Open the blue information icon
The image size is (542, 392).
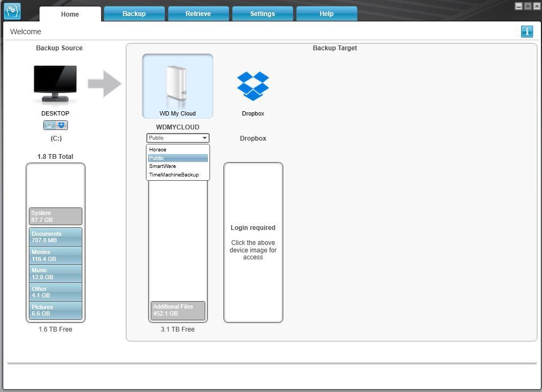click(527, 32)
